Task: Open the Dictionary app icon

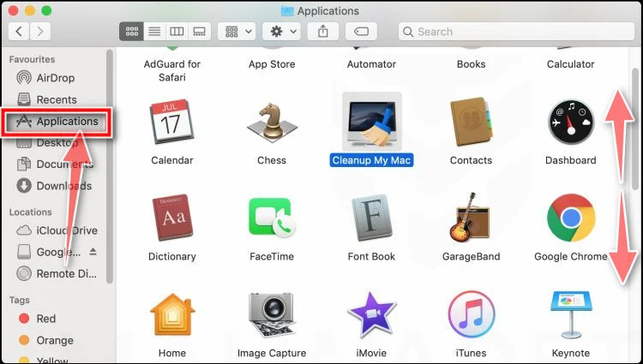Action: (x=172, y=218)
